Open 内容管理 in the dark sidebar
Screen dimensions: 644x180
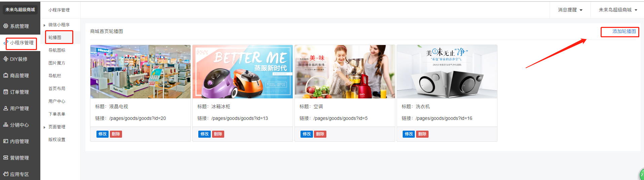coord(20,141)
